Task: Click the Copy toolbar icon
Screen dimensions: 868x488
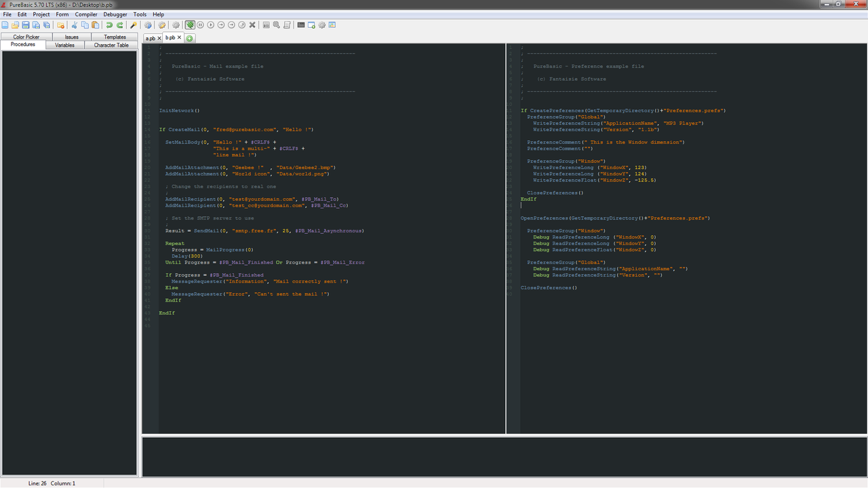Action: click(85, 25)
